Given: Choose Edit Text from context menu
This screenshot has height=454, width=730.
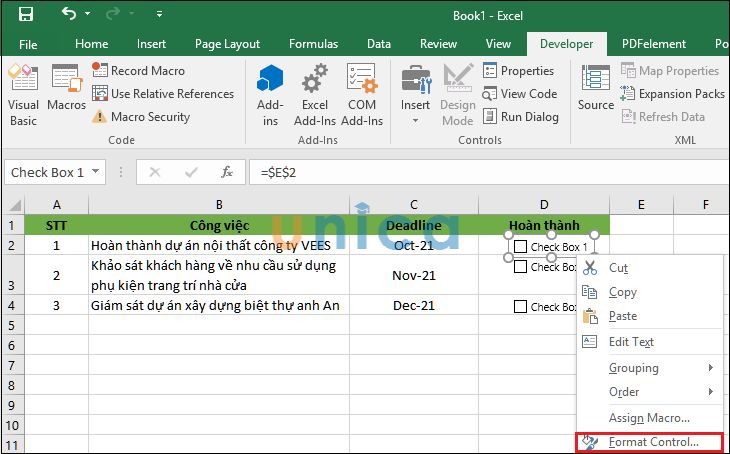Looking at the screenshot, I should [650, 342].
